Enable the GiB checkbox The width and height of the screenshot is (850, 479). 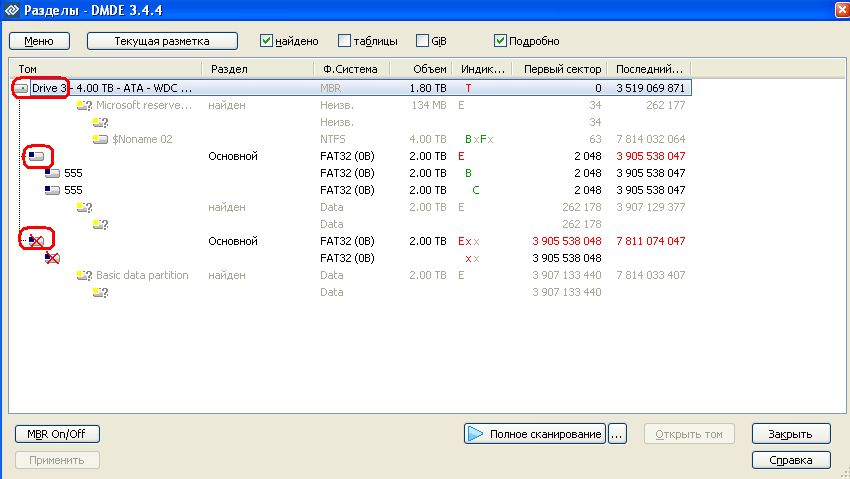422,41
